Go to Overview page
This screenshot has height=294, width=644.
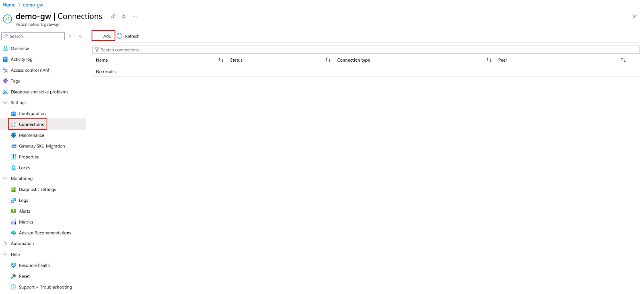tap(20, 48)
